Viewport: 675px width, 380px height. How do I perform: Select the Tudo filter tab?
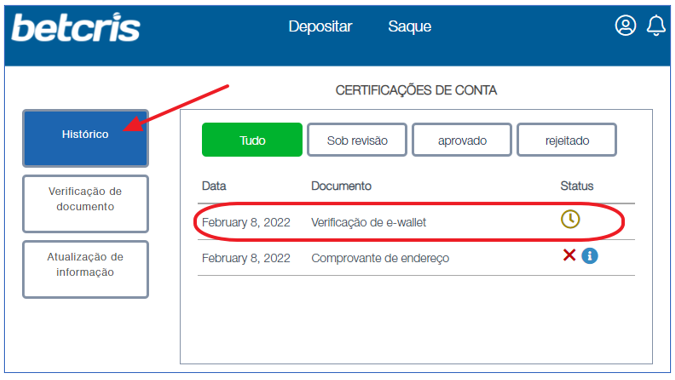pyautogui.click(x=252, y=140)
